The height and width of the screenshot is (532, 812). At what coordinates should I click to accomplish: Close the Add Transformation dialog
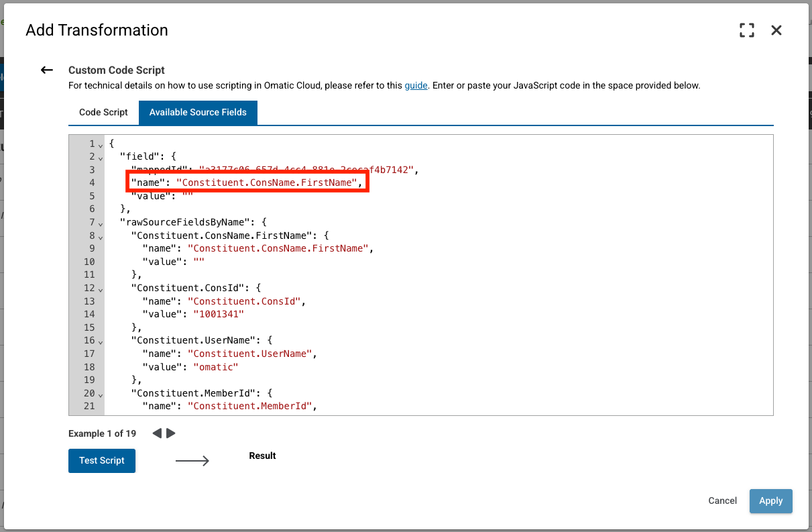[776, 30]
